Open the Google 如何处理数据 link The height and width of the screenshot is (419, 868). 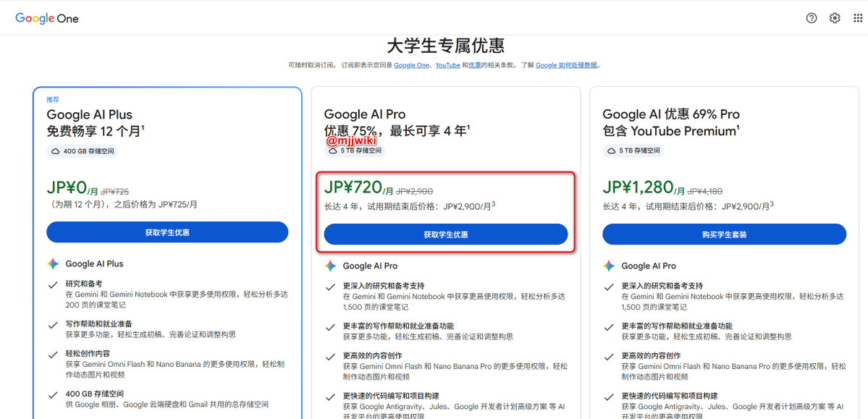(566, 65)
